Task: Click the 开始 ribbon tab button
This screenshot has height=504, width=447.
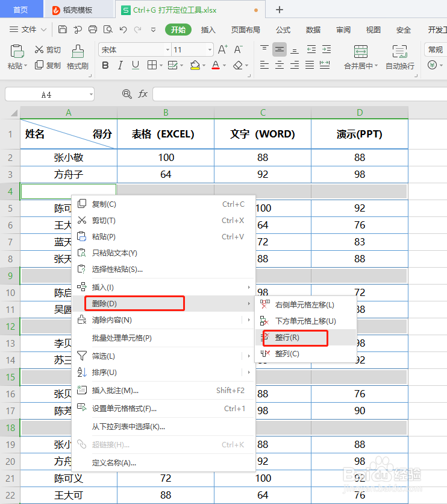Action: [x=178, y=30]
